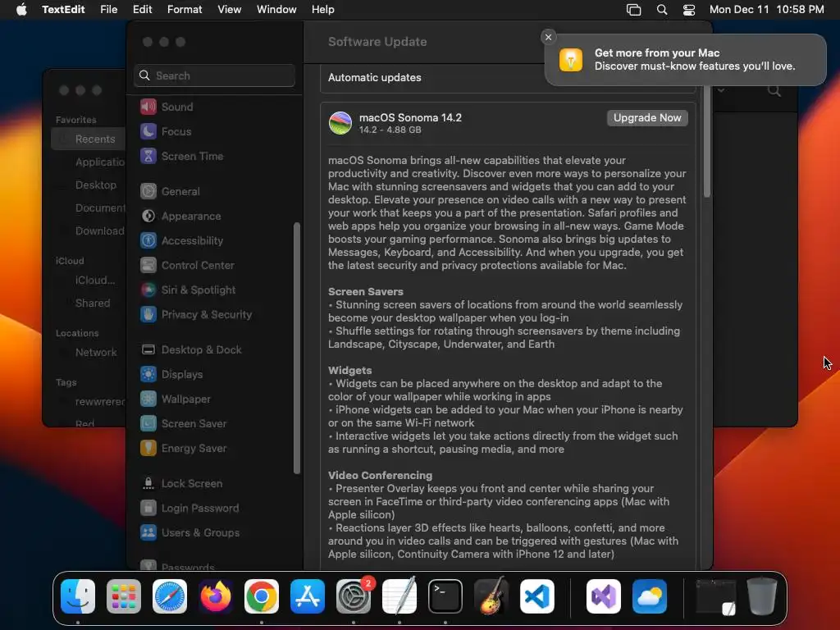The height and width of the screenshot is (630, 840).
Task: Open Control Center in menu bar
Action: pos(689,10)
